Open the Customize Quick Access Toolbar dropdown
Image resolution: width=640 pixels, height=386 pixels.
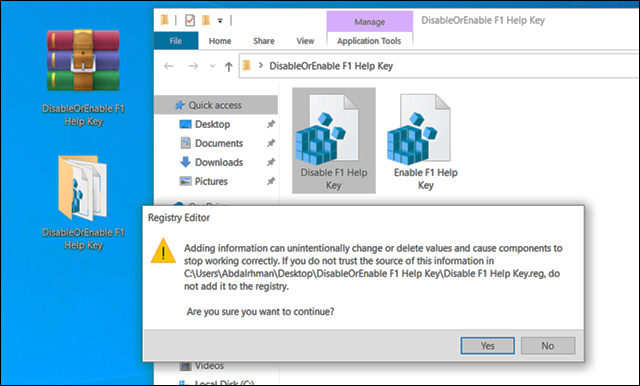220,20
